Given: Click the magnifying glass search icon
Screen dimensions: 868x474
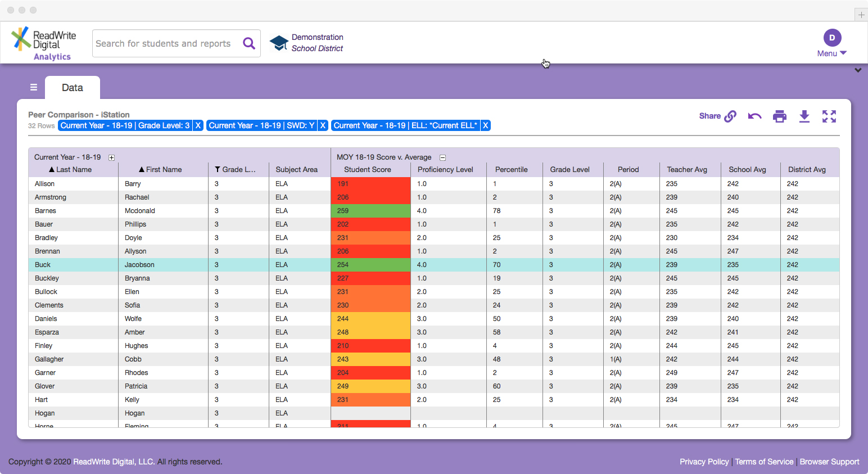Looking at the screenshot, I should pyautogui.click(x=249, y=43).
